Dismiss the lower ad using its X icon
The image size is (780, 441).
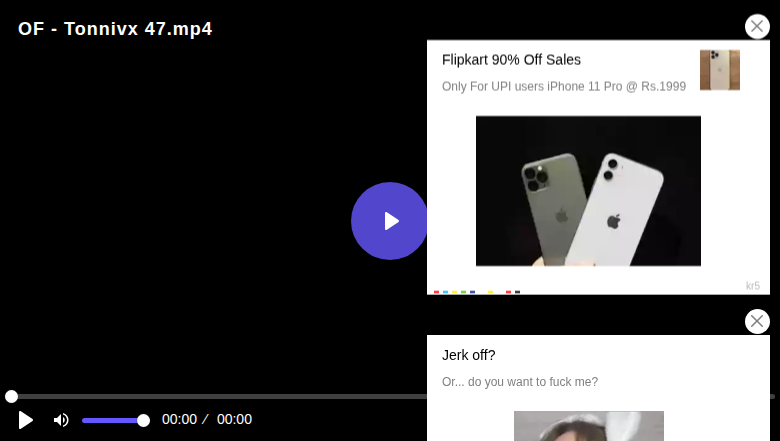[x=757, y=321]
